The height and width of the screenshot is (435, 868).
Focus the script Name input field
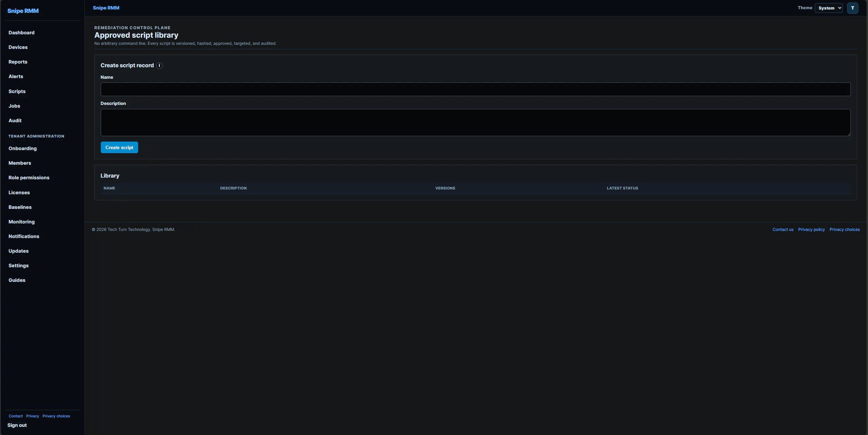point(475,89)
